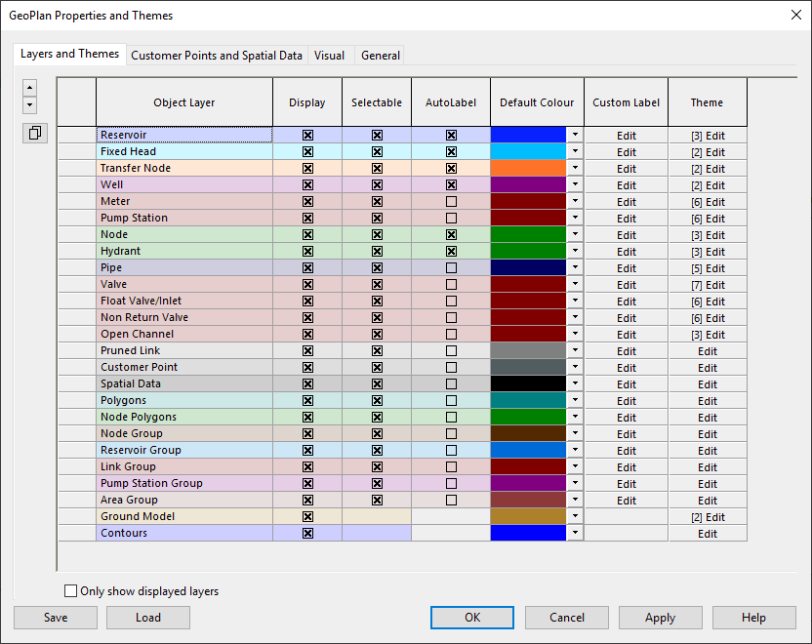
Task: Click the Apply button
Action: coord(661,618)
